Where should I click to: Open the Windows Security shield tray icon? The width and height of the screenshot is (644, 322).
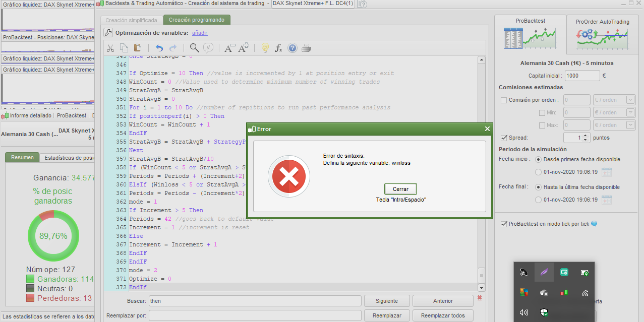coord(544,312)
